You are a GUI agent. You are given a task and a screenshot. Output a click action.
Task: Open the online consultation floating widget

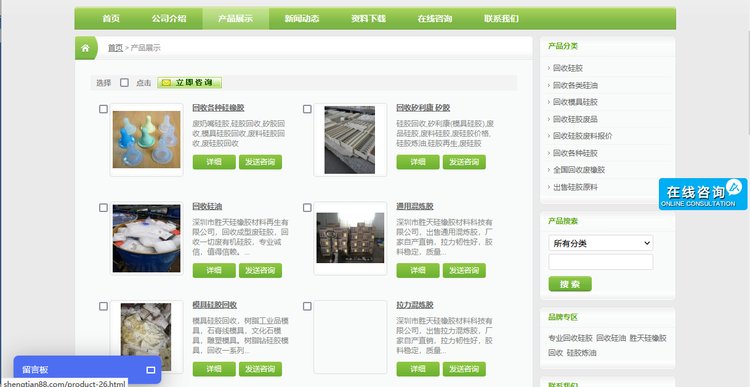click(x=702, y=194)
